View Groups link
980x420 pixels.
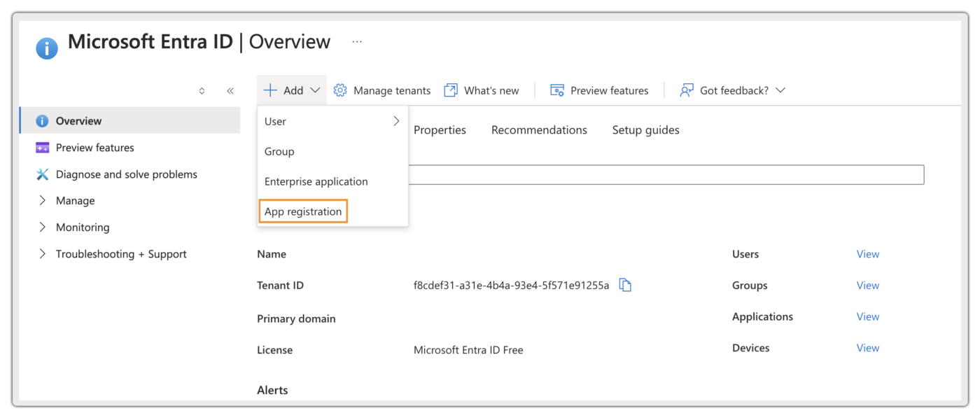868,285
